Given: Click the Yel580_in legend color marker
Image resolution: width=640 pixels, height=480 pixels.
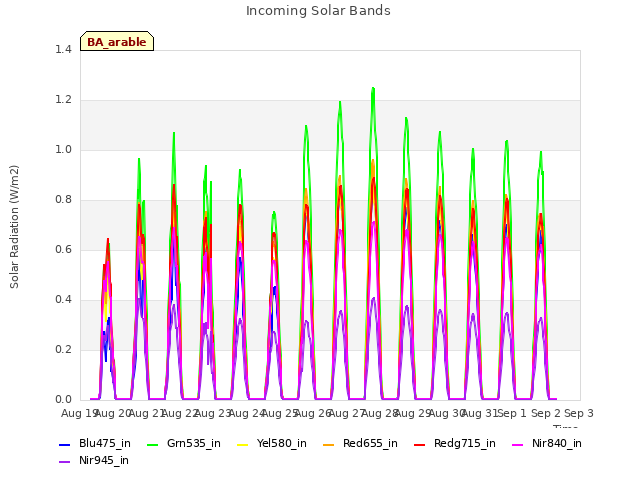Looking at the screenshot, I should click(242, 444).
